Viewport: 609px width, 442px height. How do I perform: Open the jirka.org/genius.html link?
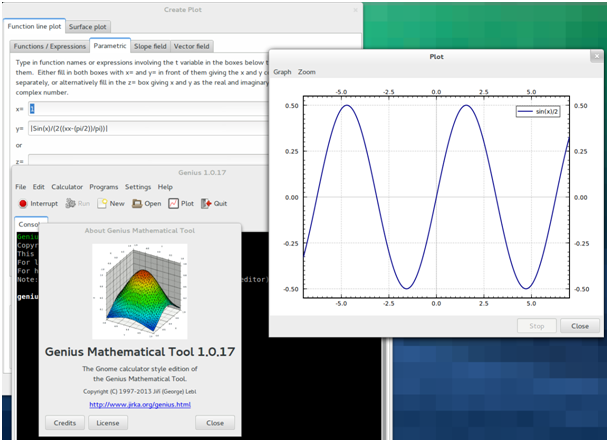tap(140, 405)
